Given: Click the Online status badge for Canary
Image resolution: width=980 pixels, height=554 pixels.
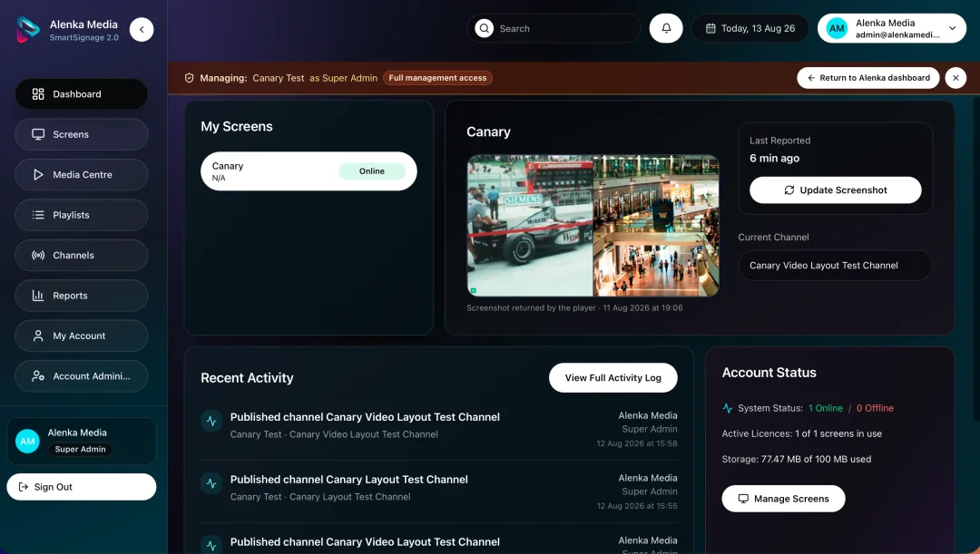Looking at the screenshot, I should coord(372,171).
